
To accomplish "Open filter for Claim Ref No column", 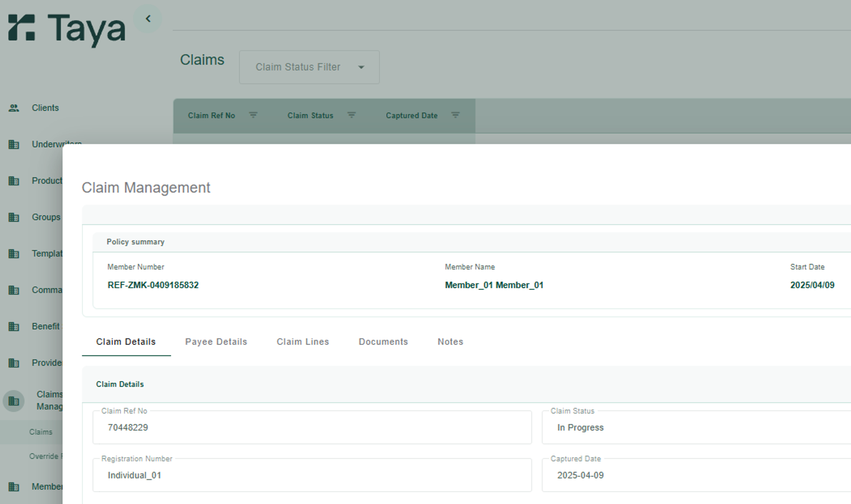I will coord(253,115).
